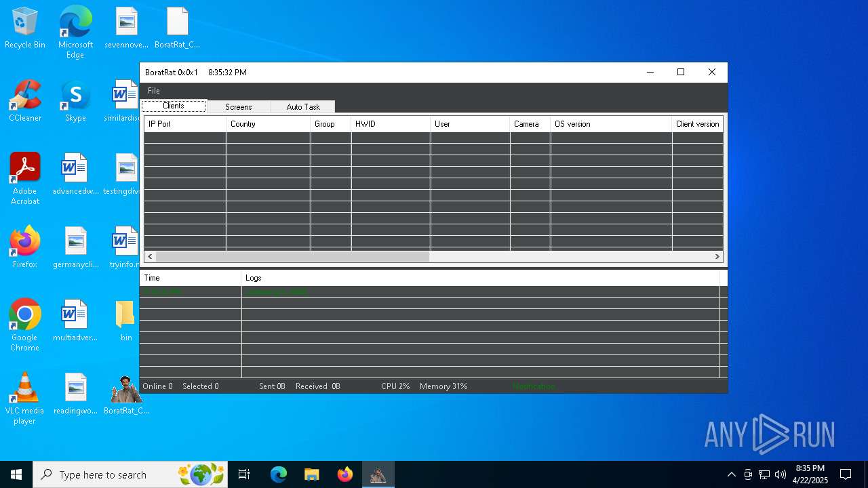868x488 pixels.
Task: Launch Microsoft Edge from the desktop
Action: coord(75,33)
